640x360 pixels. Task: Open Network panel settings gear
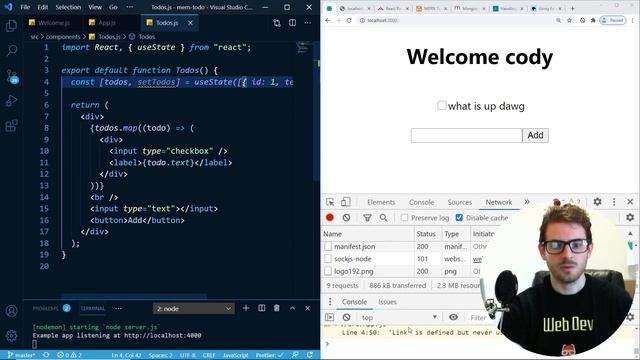(630, 218)
